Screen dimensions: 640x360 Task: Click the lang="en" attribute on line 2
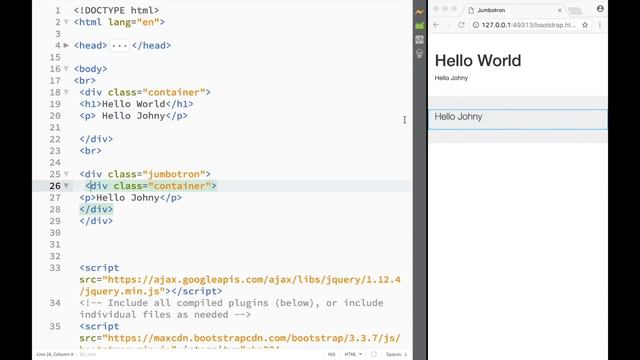(133, 22)
